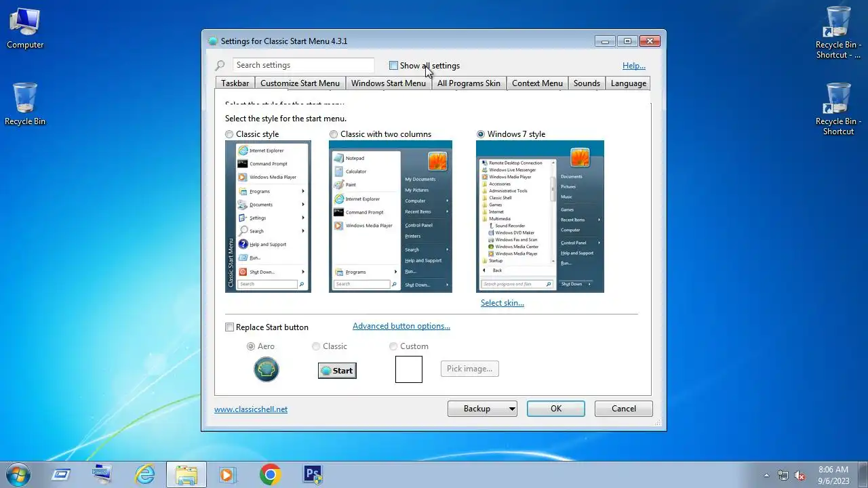The width and height of the screenshot is (868, 488).
Task: Click the Cancel button
Action: [624, 409]
